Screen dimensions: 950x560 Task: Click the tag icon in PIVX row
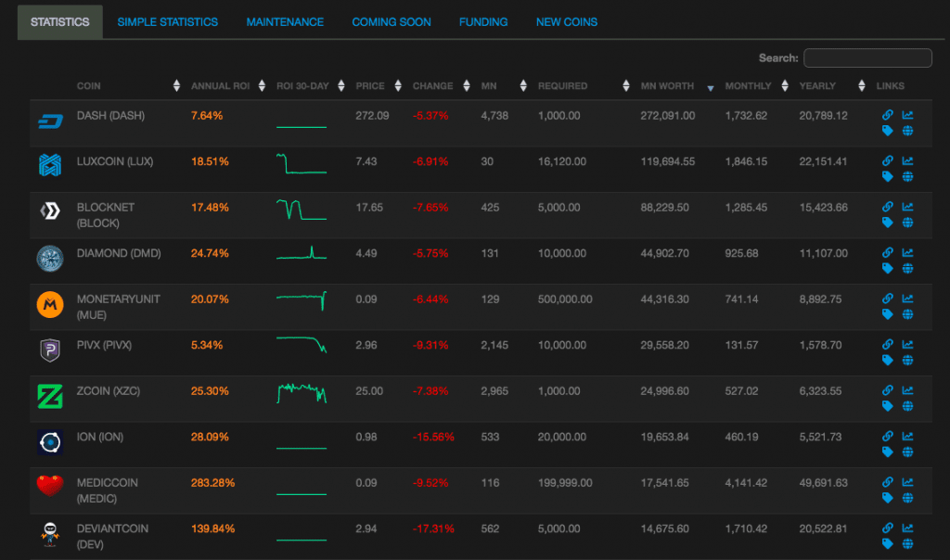[887, 361]
